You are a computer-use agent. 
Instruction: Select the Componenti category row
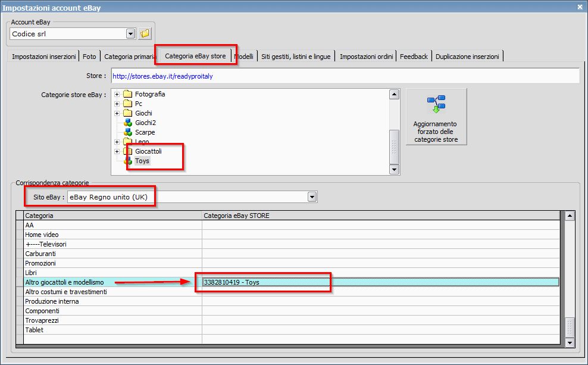pyautogui.click(x=288, y=311)
